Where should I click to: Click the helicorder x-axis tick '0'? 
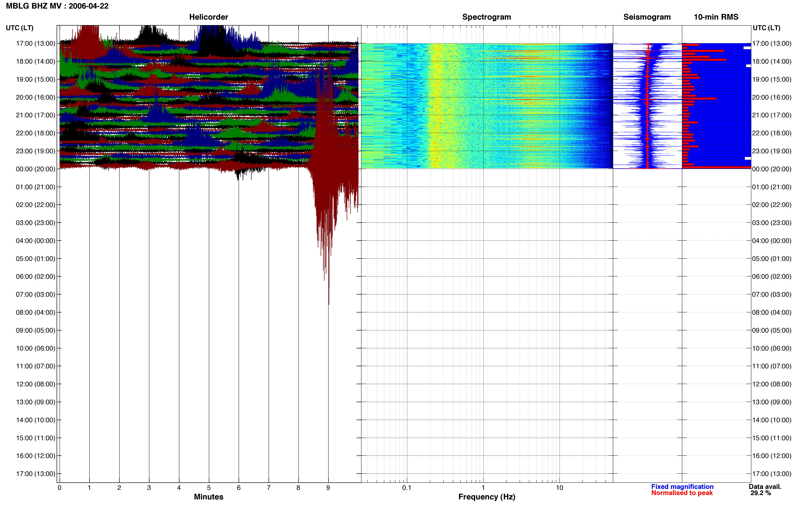[x=59, y=488]
